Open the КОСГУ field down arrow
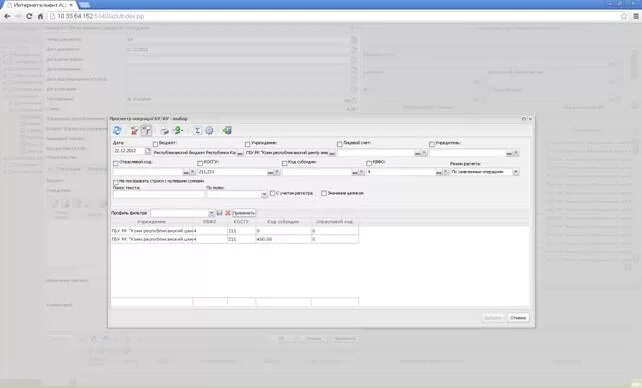The image size is (642, 388). point(277,172)
